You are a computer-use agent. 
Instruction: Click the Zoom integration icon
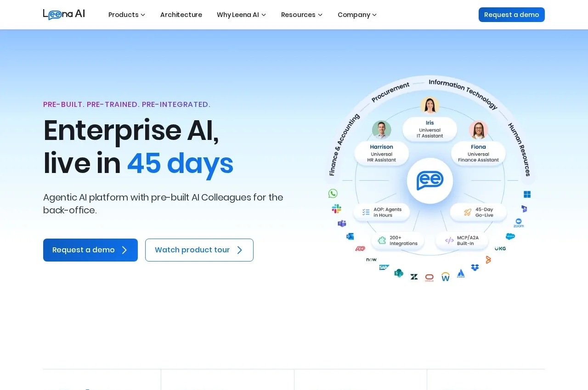(x=519, y=223)
